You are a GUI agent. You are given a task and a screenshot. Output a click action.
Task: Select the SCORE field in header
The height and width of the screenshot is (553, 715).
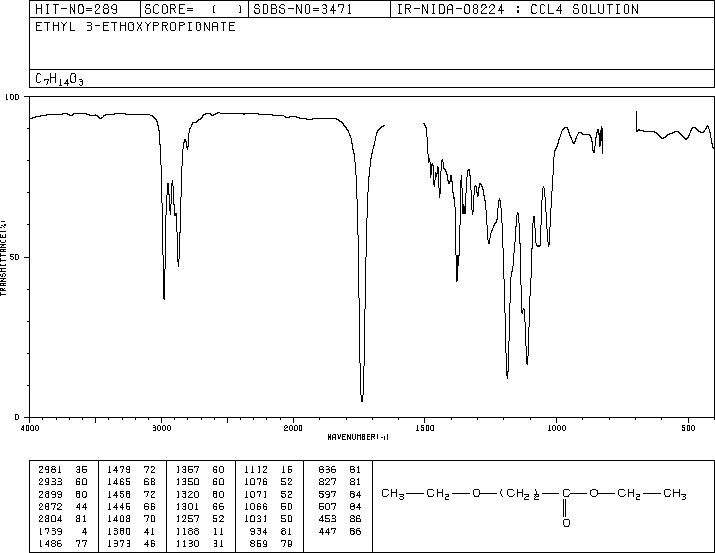[x=194, y=9]
